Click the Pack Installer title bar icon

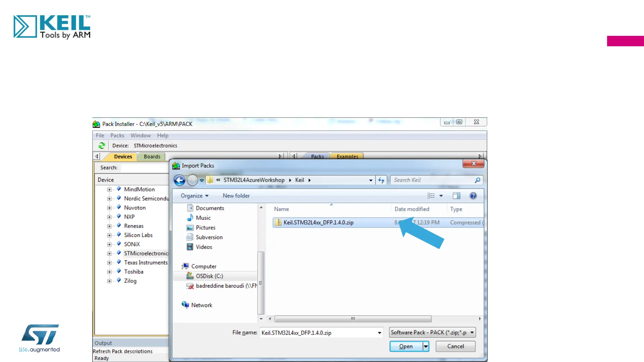click(96, 124)
